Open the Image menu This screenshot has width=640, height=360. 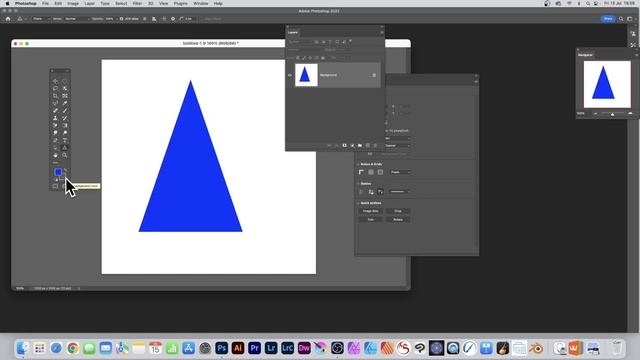coord(73,3)
